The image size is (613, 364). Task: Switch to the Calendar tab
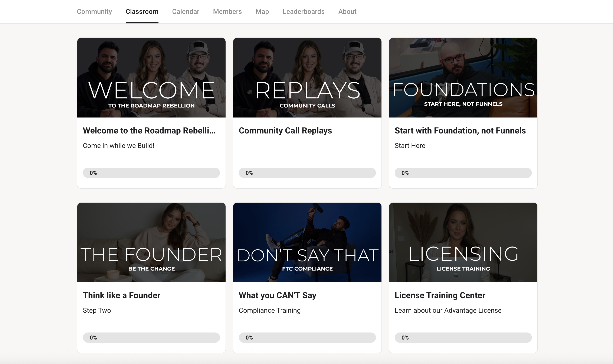tap(186, 11)
